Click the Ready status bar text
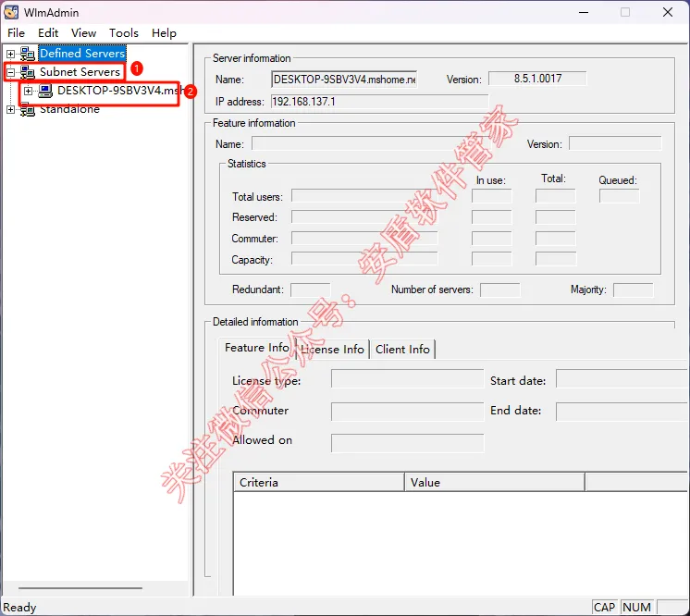This screenshot has width=690, height=616. click(19, 607)
